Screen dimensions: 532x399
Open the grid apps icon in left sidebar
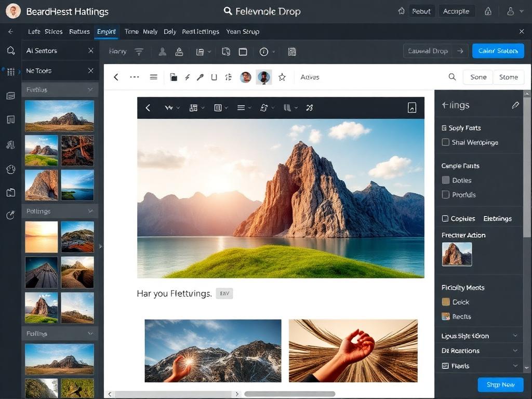coord(11,72)
